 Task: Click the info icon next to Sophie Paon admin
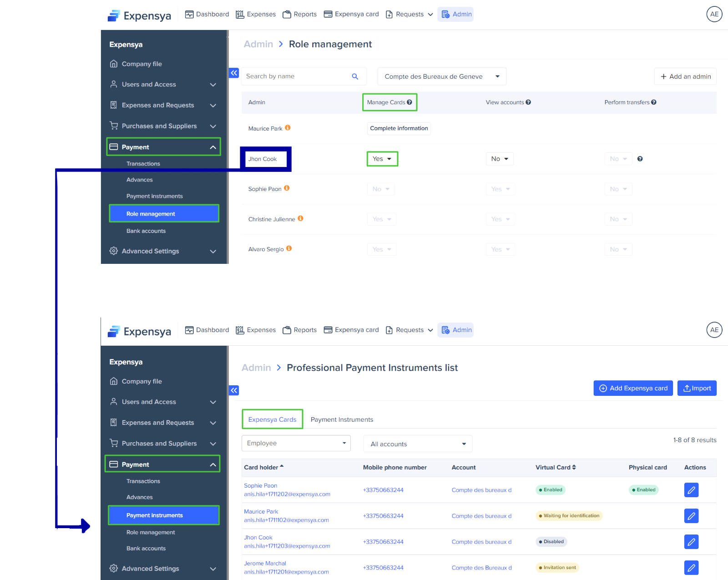click(287, 188)
